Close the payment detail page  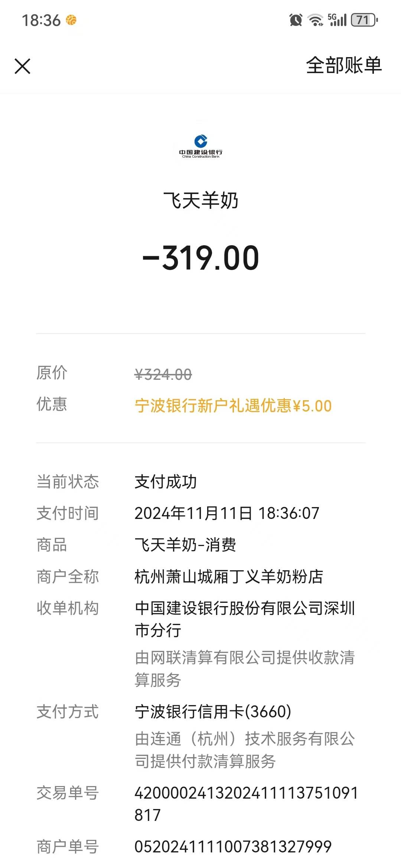[x=22, y=66]
